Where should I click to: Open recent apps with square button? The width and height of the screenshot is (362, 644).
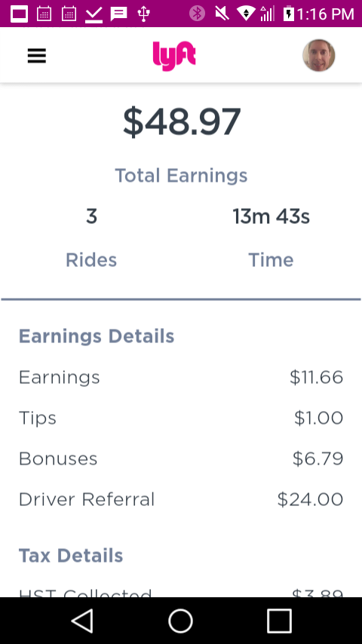[279, 621]
